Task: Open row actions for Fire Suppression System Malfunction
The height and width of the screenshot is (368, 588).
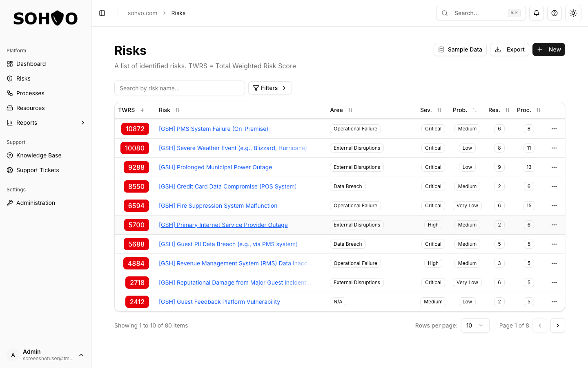Action: click(x=554, y=206)
